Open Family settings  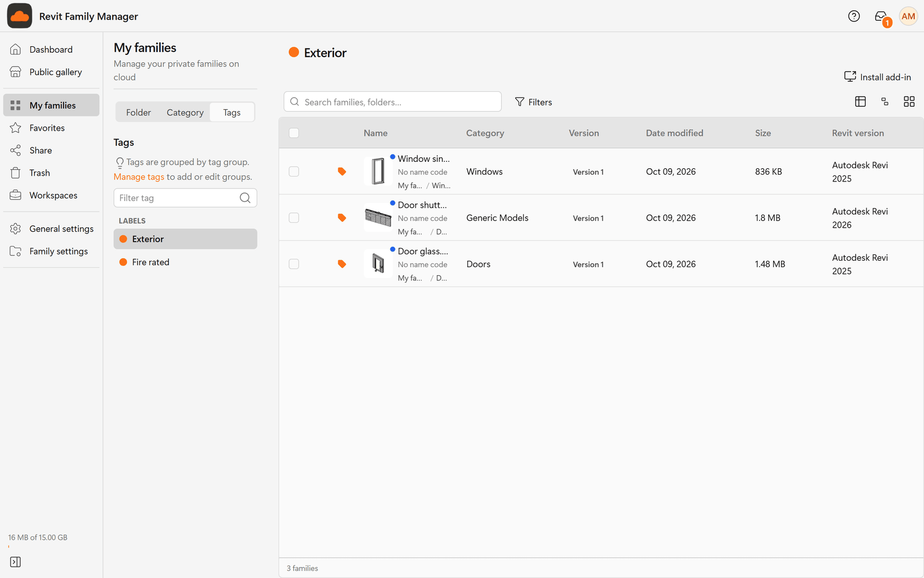point(51,251)
